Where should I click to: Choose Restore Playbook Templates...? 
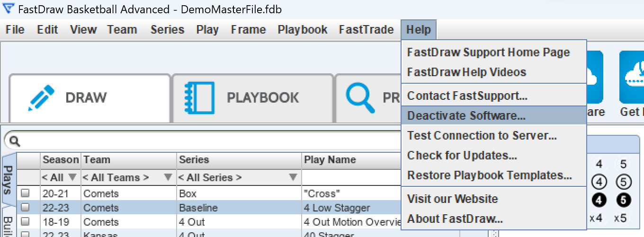(x=494, y=175)
